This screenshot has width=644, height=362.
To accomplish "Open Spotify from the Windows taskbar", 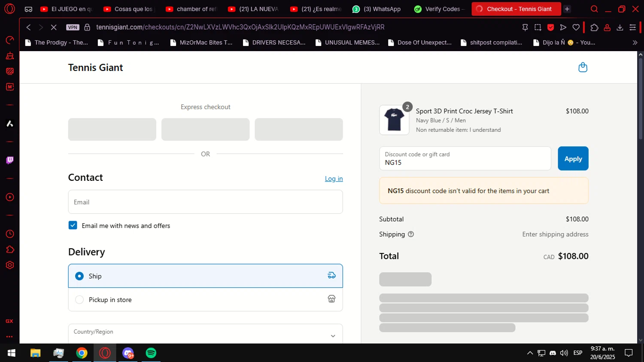I will [x=151, y=353].
